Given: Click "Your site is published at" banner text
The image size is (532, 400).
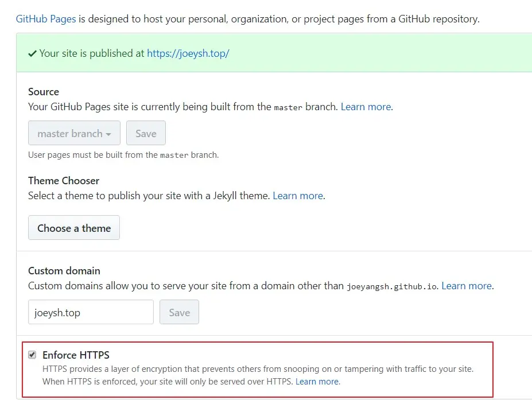Looking at the screenshot, I should click(x=92, y=53).
